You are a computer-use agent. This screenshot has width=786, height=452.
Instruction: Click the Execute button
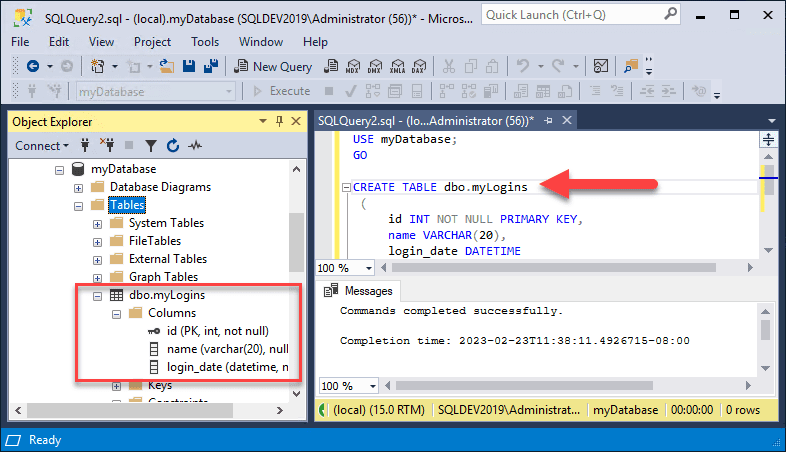(282, 91)
